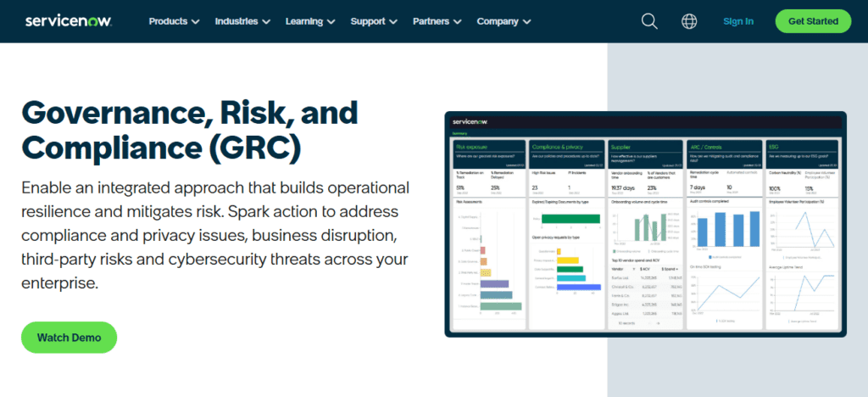The height and width of the screenshot is (397, 868).
Task: Click the 'Top 10 vendor spend' table in dashboard
Action: (x=646, y=292)
